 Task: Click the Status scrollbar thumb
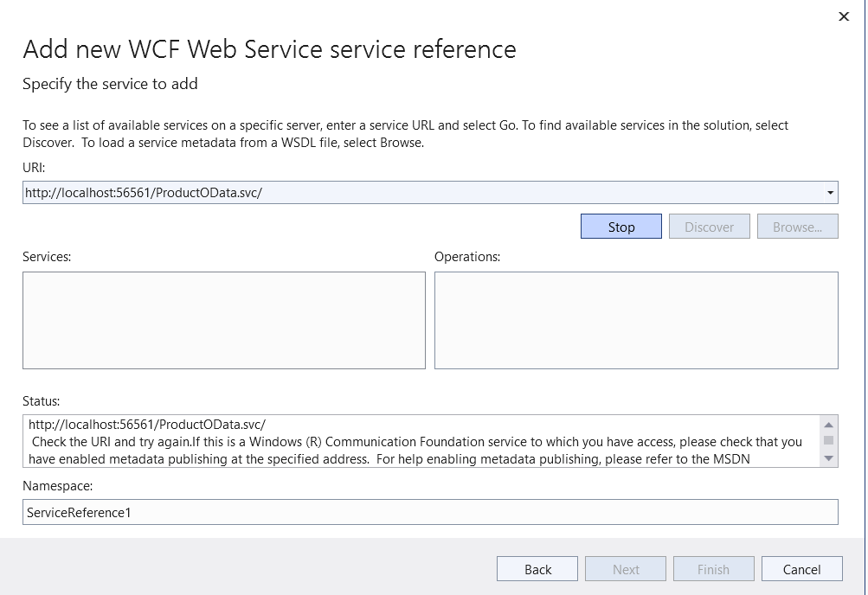[x=829, y=440]
